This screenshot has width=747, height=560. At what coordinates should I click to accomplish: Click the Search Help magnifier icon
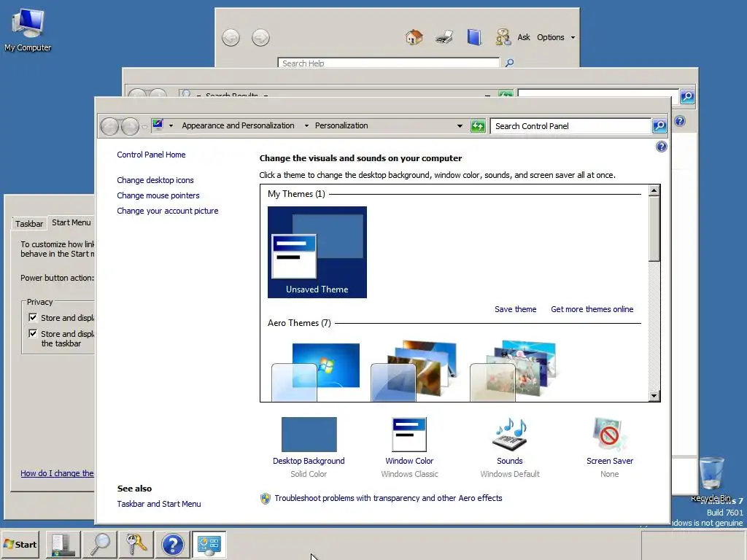[509, 63]
